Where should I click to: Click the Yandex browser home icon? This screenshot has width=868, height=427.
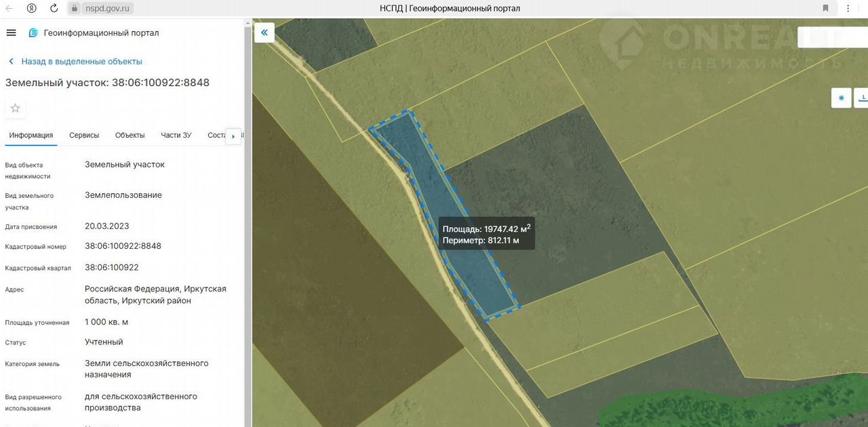[32, 8]
